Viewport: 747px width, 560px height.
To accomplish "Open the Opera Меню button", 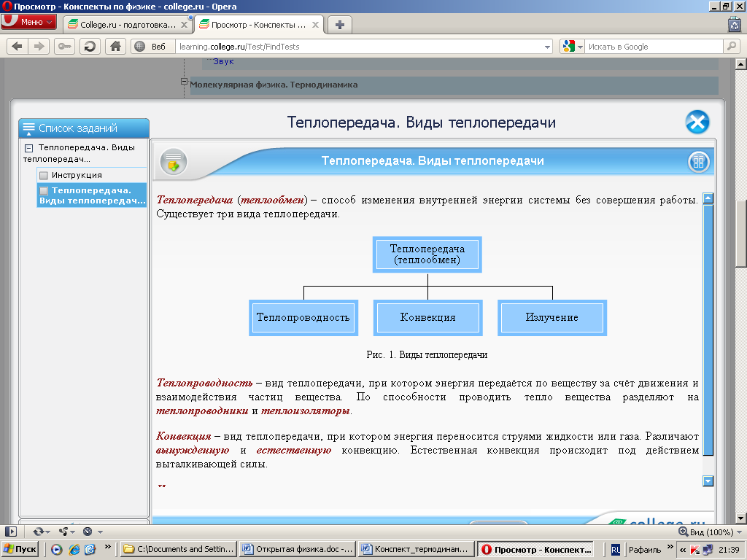I will tap(28, 22).
